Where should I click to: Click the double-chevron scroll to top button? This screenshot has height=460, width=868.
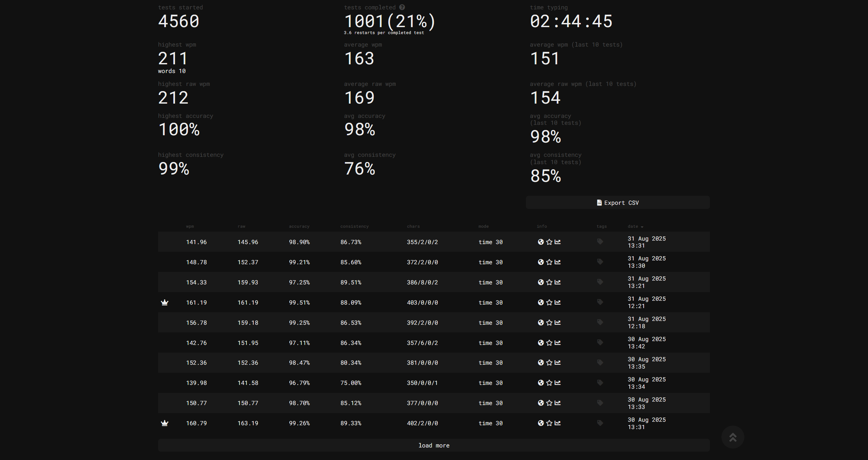click(733, 437)
